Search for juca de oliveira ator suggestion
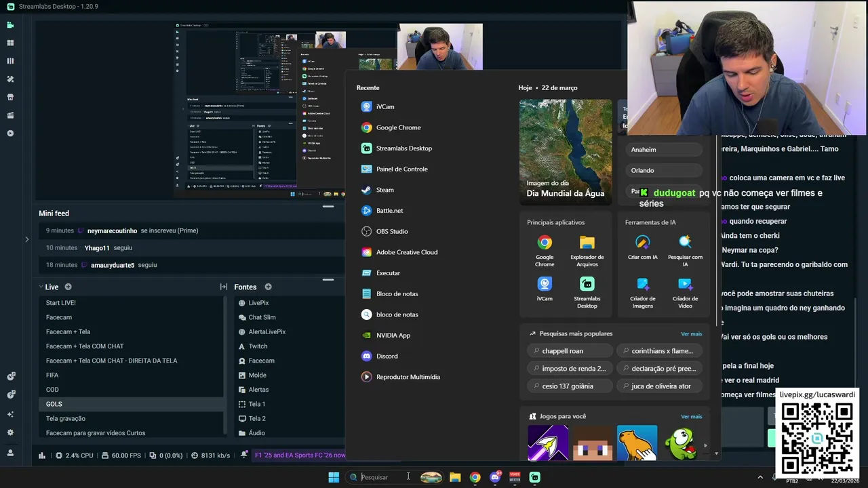The image size is (868, 488). click(x=660, y=386)
